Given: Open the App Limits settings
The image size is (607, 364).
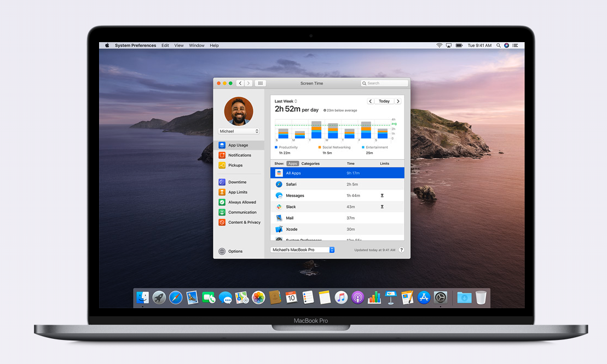Looking at the screenshot, I should [239, 192].
